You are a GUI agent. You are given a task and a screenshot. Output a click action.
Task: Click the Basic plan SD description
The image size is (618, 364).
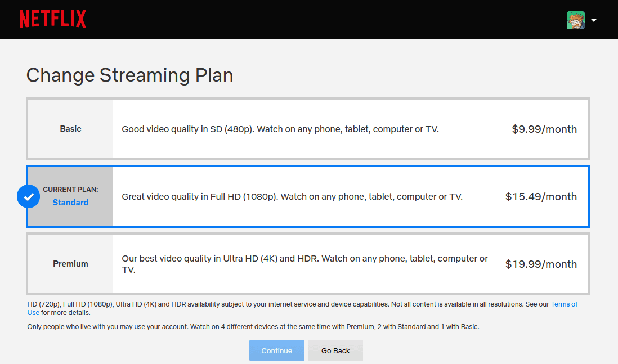point(280,129)
